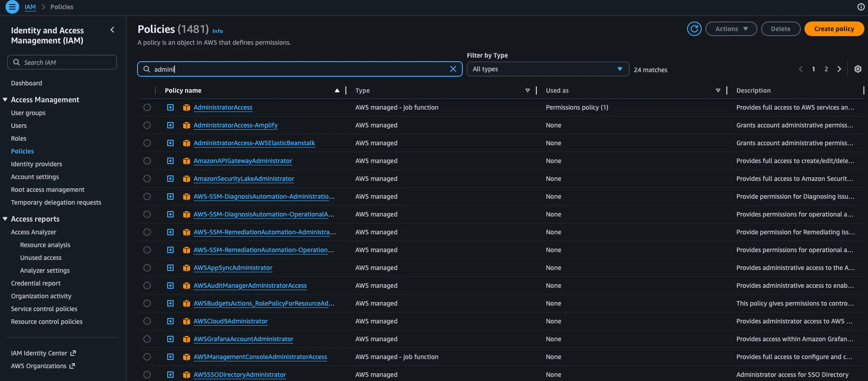The image size is (868, 381).
Task: Click the refresh policies icon
Action: pyautogui.click(x=694, y=29)
